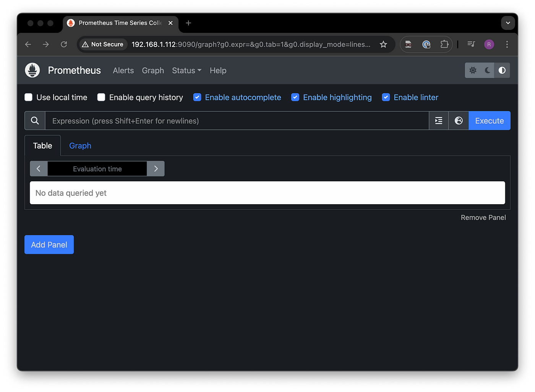Open Chrome three-dot menu

tap(507, 44)
